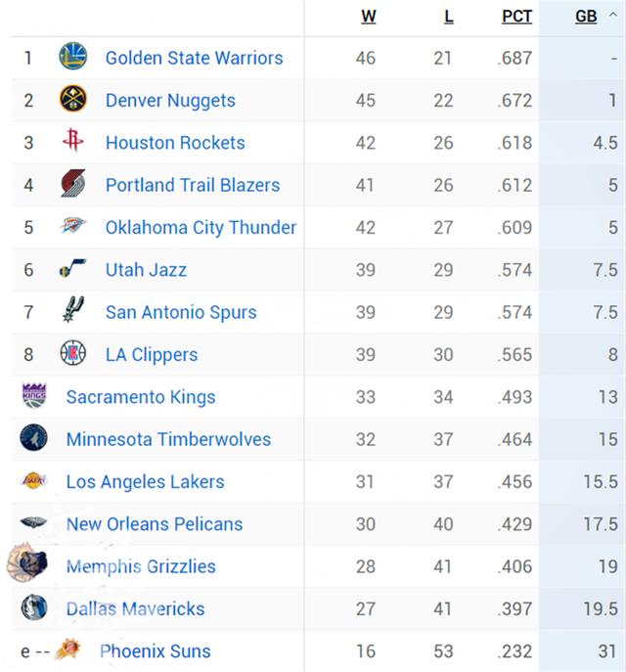
Task: Sort by the GB column header
Action: pyautogui.click(x=586, y=17)
